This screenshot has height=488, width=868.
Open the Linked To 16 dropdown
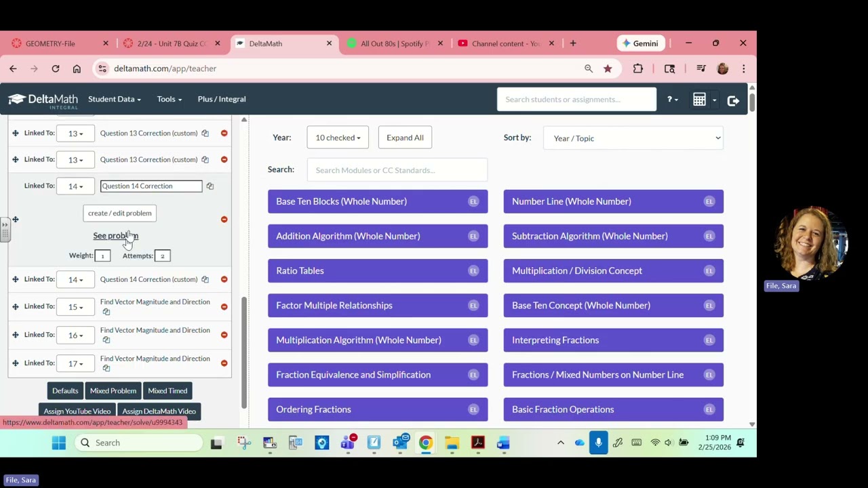[x=75, y=335]
